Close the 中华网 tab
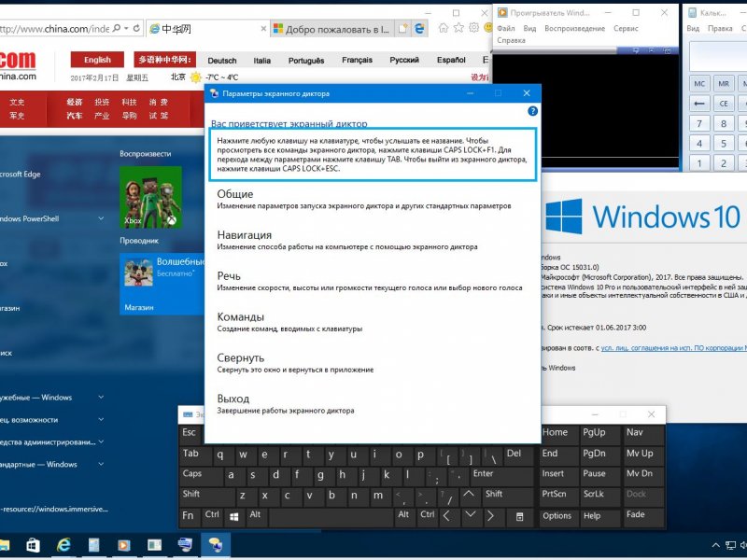The width and height of the screenshot is (747, 560). (x=263, y=29)
